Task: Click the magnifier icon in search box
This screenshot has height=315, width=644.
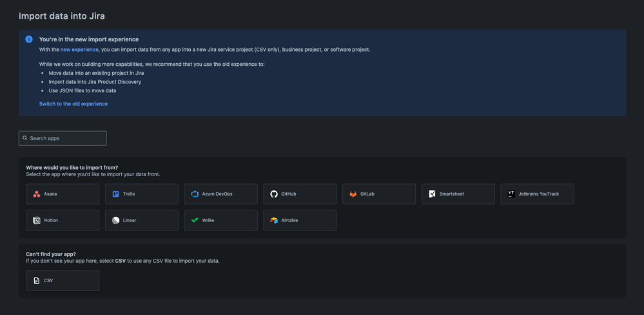Action: click(x=25, y=138)
